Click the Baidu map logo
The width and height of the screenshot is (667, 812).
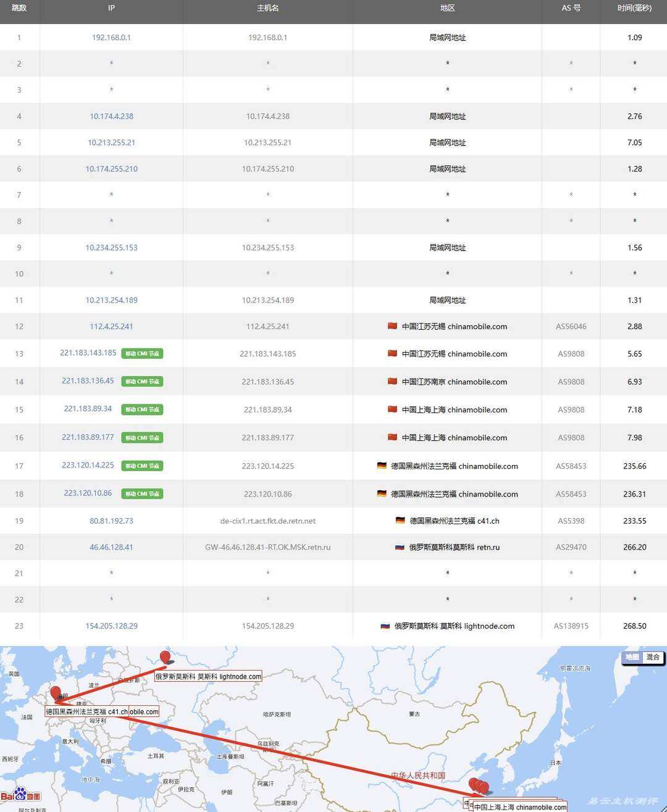point(20,794)
